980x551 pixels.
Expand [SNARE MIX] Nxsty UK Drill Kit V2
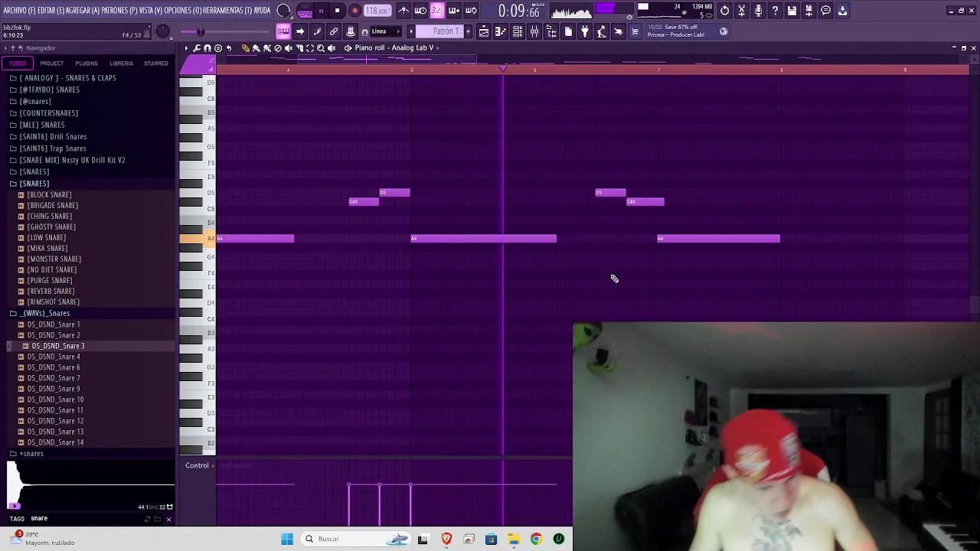(72, 160)
